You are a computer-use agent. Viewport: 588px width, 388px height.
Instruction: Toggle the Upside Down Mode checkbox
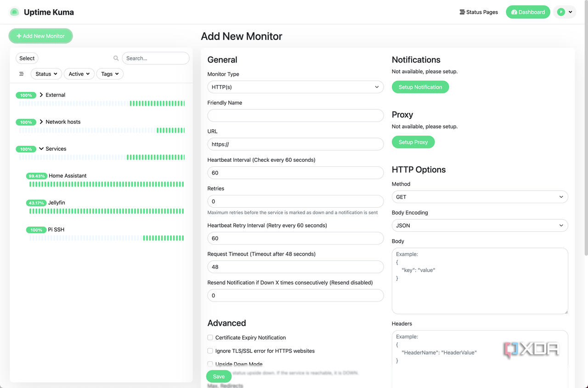pos(210,364)
